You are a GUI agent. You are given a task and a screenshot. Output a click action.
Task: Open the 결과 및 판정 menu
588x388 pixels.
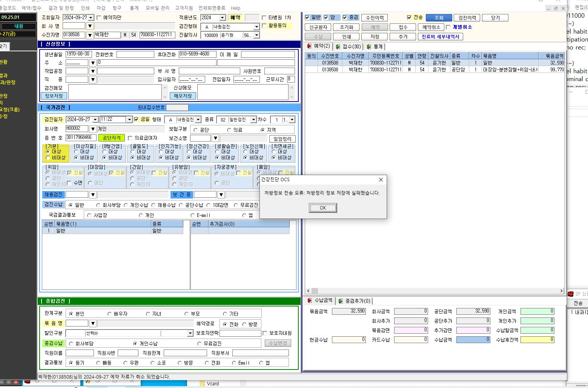pyautogui.click(x=61, y=8)
